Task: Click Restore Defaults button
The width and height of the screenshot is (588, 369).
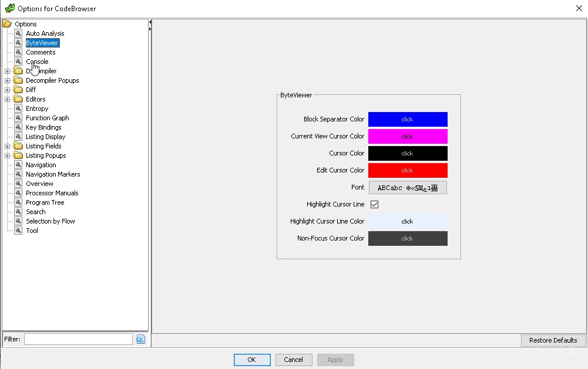Action: pos(553,340)
